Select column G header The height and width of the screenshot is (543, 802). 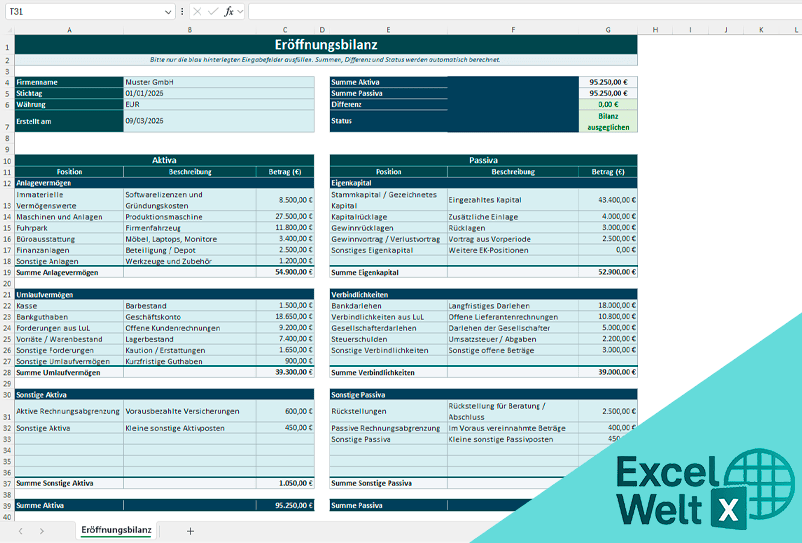(x=607, y=30)
